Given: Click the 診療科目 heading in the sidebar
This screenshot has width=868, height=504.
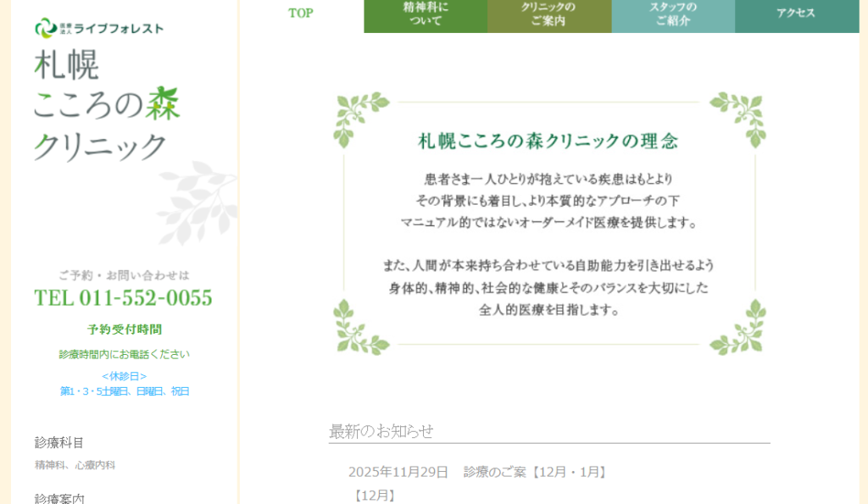Looking at the screenshot, I should coord(59,442).
